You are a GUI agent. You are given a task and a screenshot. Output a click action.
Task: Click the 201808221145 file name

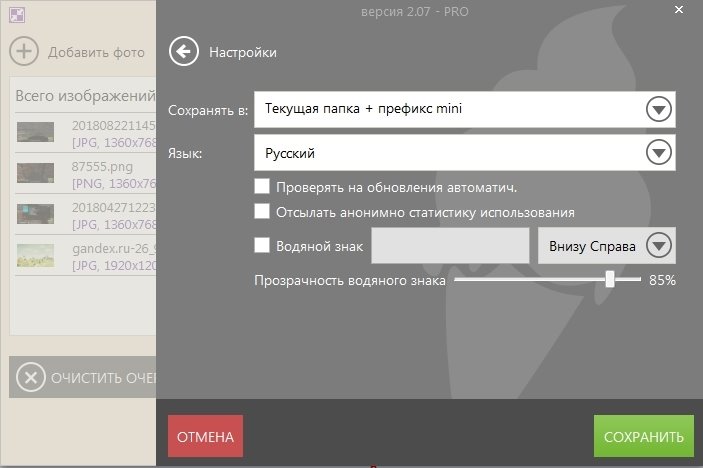point(114,126)
